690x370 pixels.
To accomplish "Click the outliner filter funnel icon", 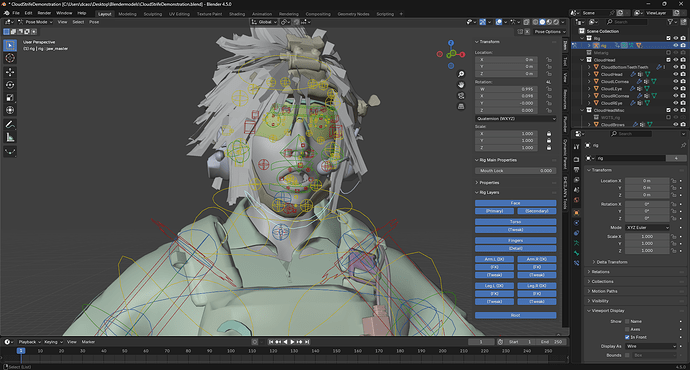I will click(670, 22).
